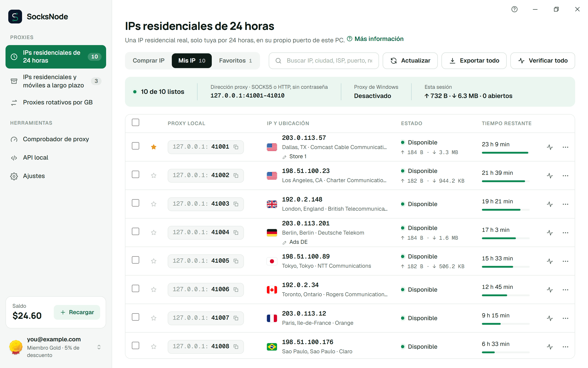
Task: Click the Gold member avatar badge
Action: (x=16, y=347)
